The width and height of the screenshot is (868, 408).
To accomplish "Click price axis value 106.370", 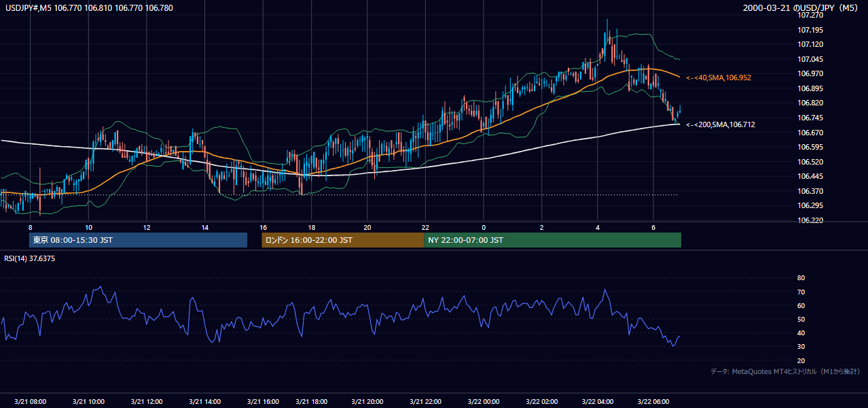I will (x=810, y=191).
